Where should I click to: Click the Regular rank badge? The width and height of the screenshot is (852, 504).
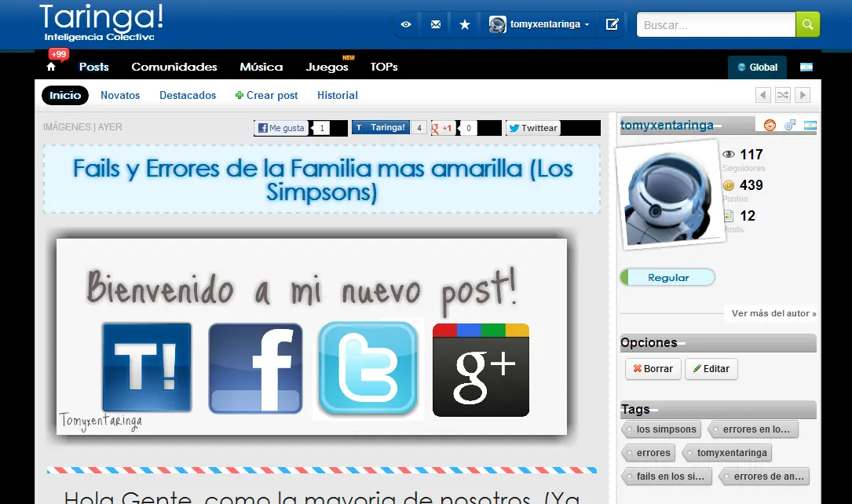(x=667, y=278)
